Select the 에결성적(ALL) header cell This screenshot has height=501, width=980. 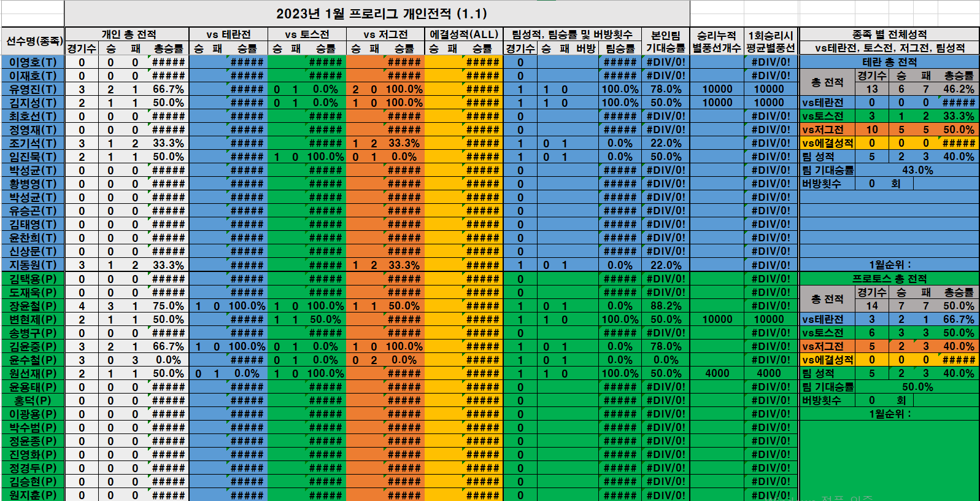point(464,34)
